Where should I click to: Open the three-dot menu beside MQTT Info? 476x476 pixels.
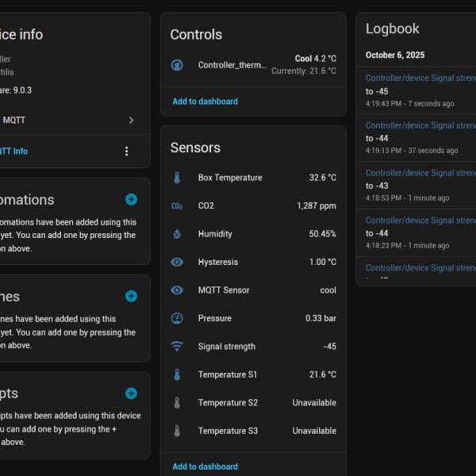[127, 152]
